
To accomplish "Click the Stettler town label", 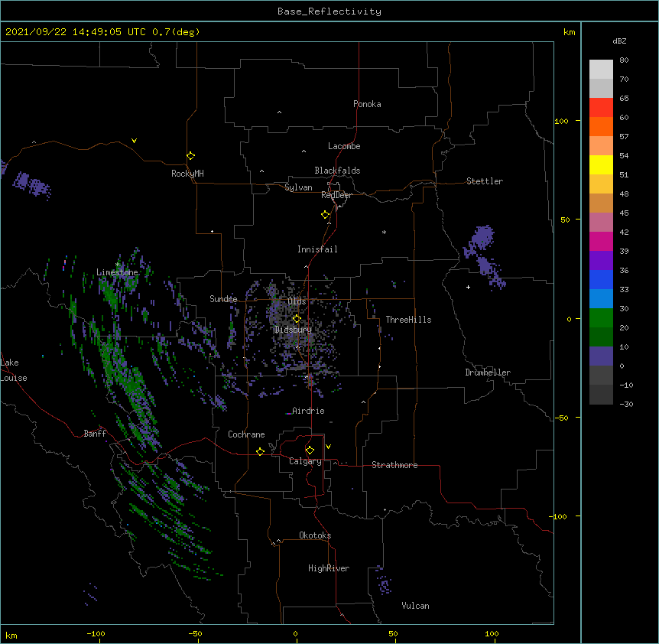I will (485, 181).
